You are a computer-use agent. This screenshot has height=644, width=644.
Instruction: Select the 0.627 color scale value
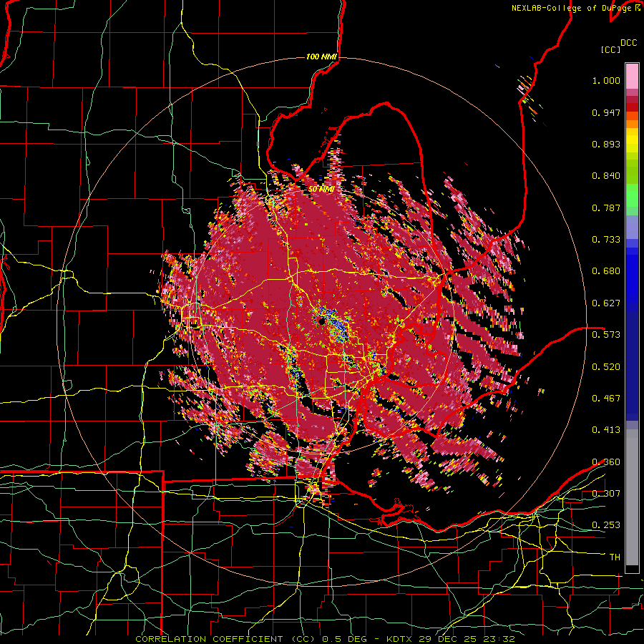(x=606, y=303)
